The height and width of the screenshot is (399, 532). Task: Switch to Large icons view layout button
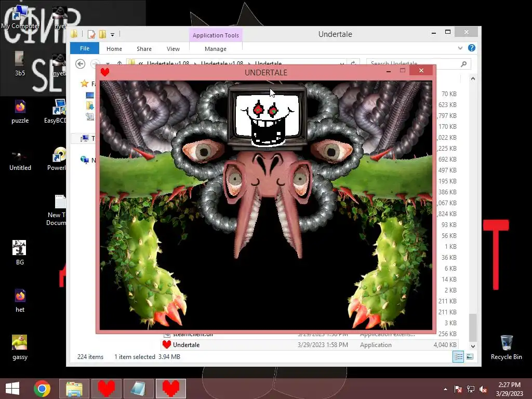coord(470,356)
